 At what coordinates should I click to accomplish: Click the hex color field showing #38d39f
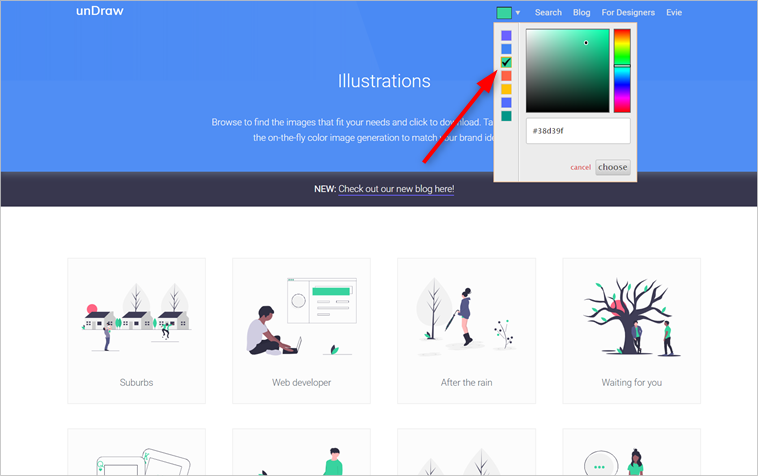pyautogui.click(x=578, y=131)
